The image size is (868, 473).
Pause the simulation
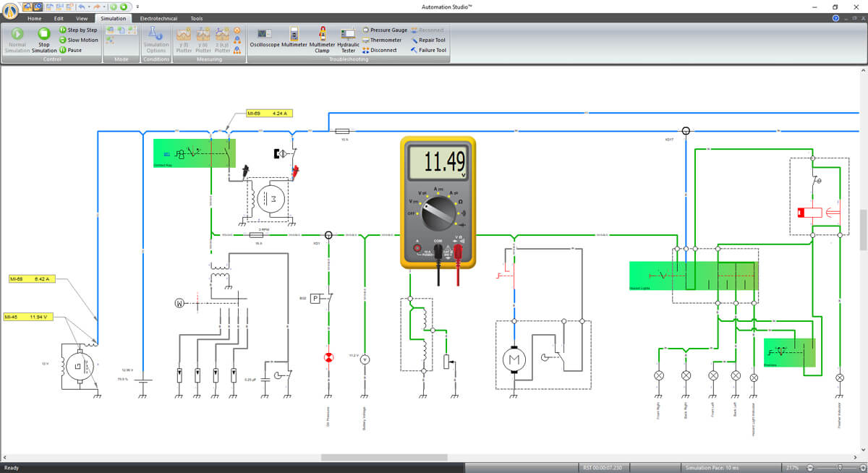(x=71, y=51)
